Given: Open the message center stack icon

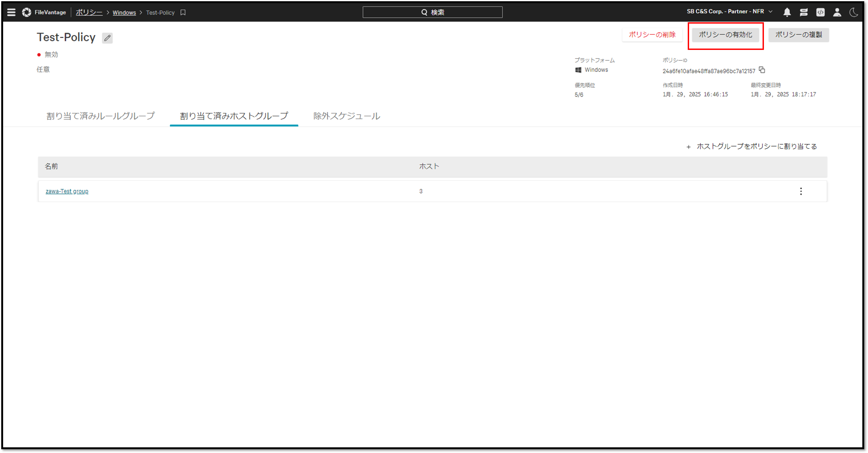Looking at the screenshot, I should pos(804,12).
